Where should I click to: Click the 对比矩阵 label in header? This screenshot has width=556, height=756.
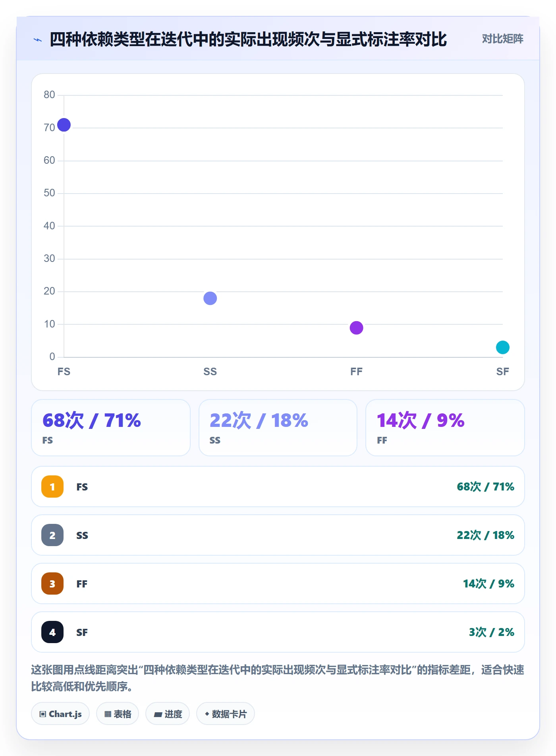[x=502, y=39]
